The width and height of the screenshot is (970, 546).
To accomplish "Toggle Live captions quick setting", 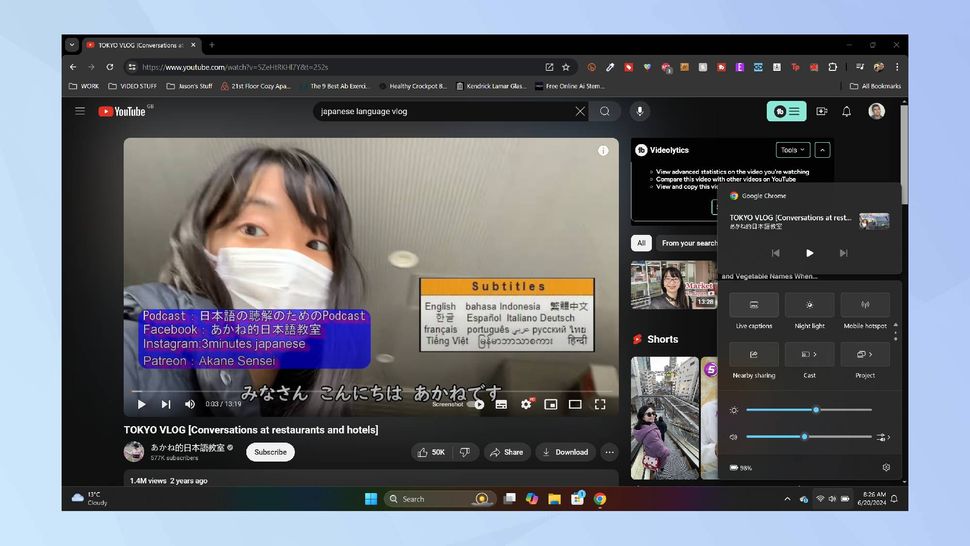I will click(x=753, y=305).
